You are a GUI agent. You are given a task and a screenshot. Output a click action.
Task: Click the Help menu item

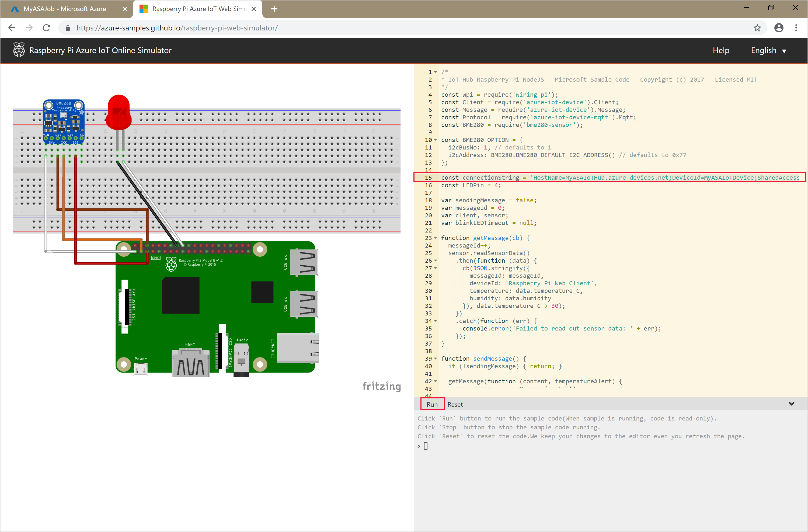point(721,50)
